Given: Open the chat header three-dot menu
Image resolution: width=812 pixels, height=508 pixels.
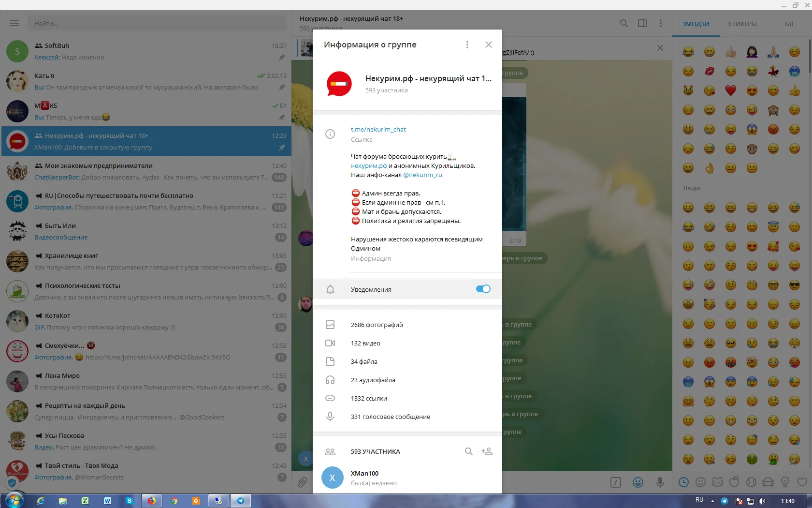Looking at the screenshot, I should 661,23.
